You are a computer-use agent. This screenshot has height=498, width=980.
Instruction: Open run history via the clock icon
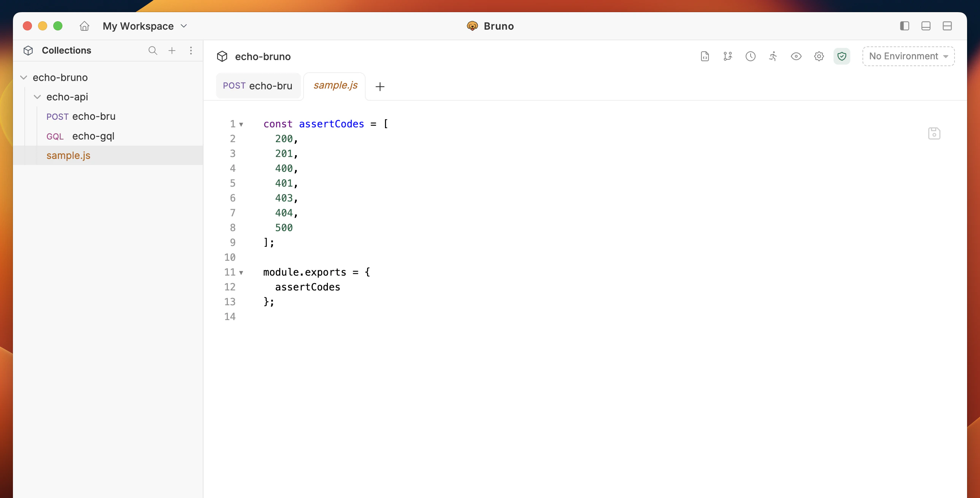point(751,56)
